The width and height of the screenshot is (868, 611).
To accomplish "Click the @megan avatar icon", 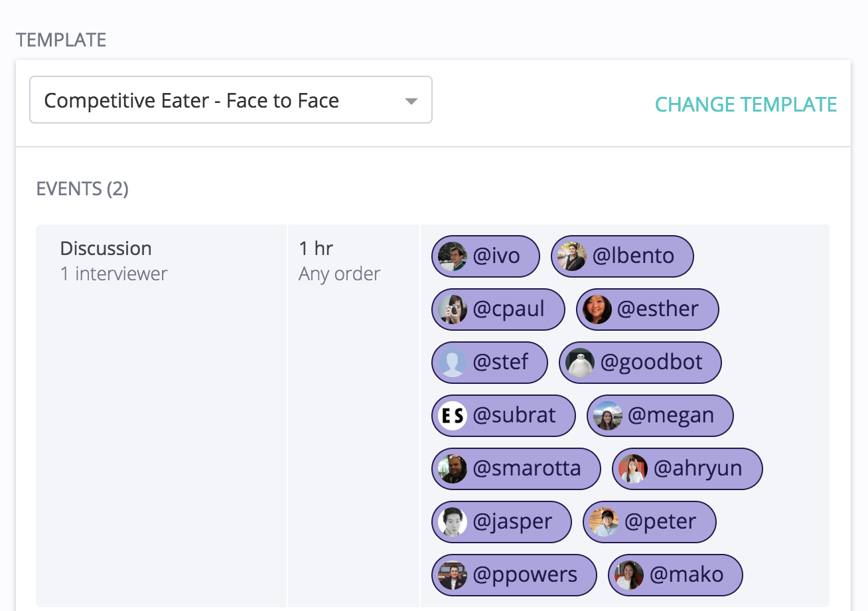I will pos(608,416).
